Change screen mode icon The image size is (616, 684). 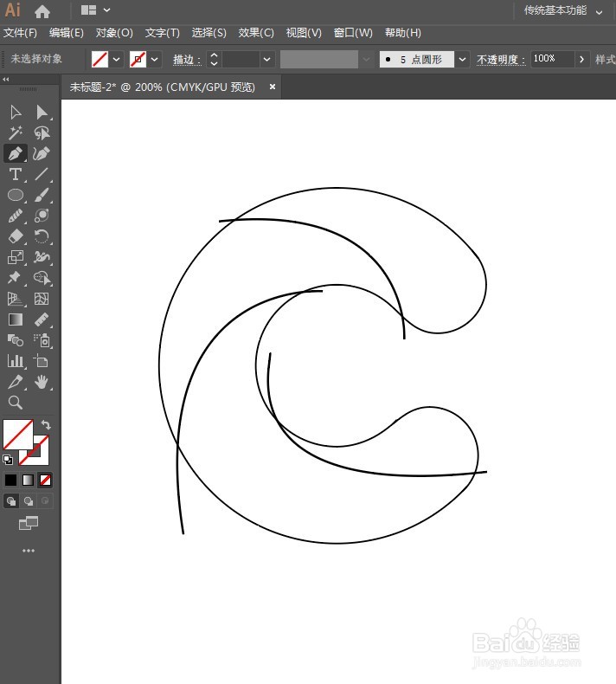click(29, 523)
